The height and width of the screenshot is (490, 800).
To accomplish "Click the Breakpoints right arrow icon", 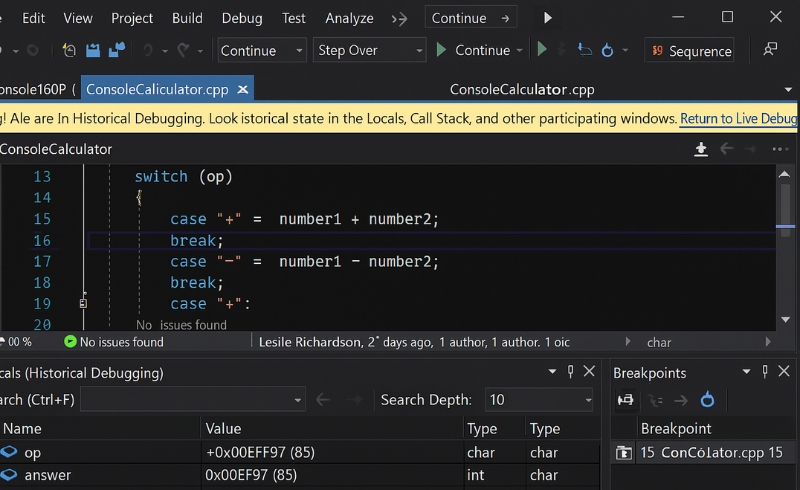I will [681, 400].
